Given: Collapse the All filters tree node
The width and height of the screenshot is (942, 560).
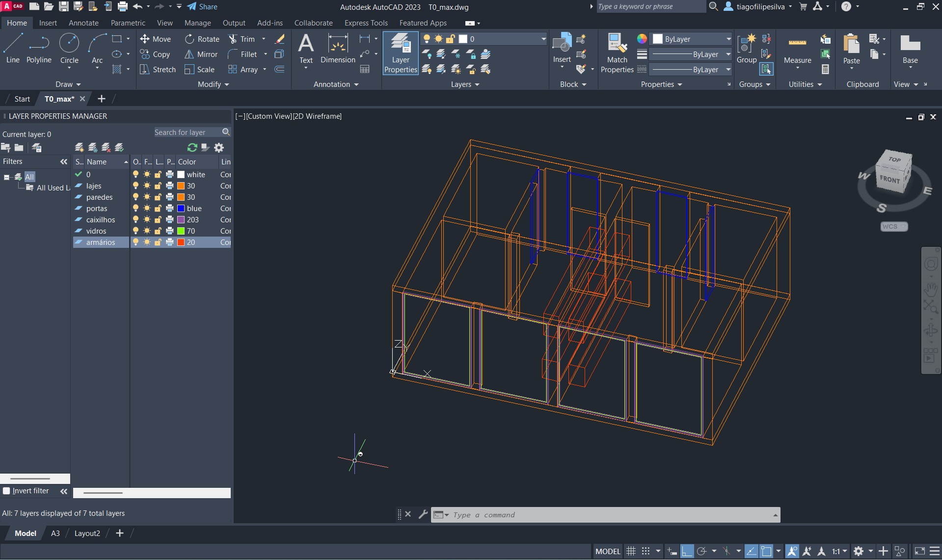Looking at the screenshot, I should click(x=7, y=177).
